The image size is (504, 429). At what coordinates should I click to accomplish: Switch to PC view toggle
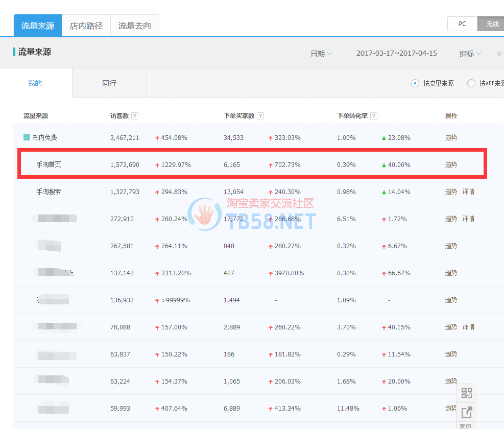click(462, 24)
